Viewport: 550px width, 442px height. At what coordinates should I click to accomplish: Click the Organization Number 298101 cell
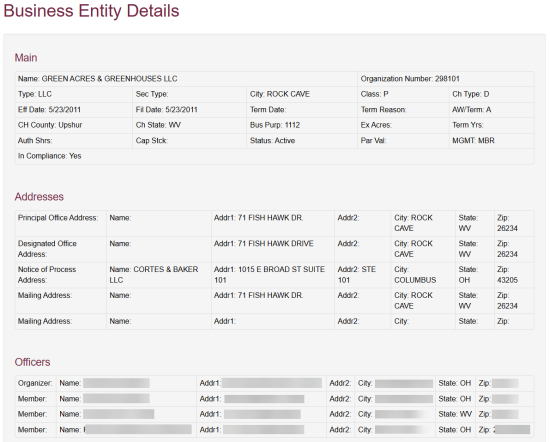pos(445,79)
